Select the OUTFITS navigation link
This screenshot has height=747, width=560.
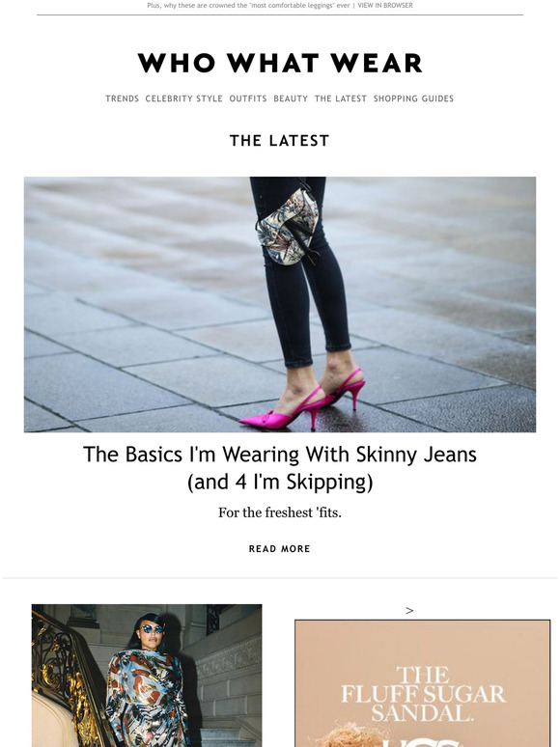pyautogui.click(x=248, y=98)
